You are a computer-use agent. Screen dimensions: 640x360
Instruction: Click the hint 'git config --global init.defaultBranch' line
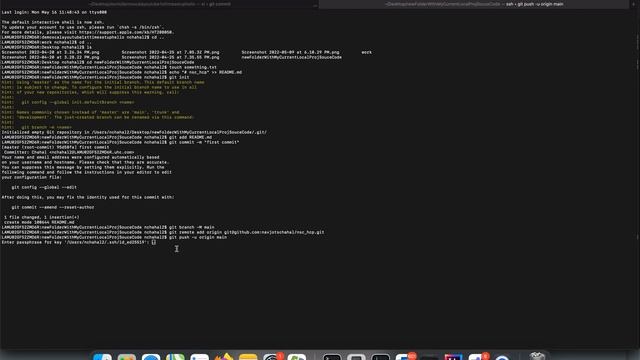pyautogui.click(x=68, y=102)
